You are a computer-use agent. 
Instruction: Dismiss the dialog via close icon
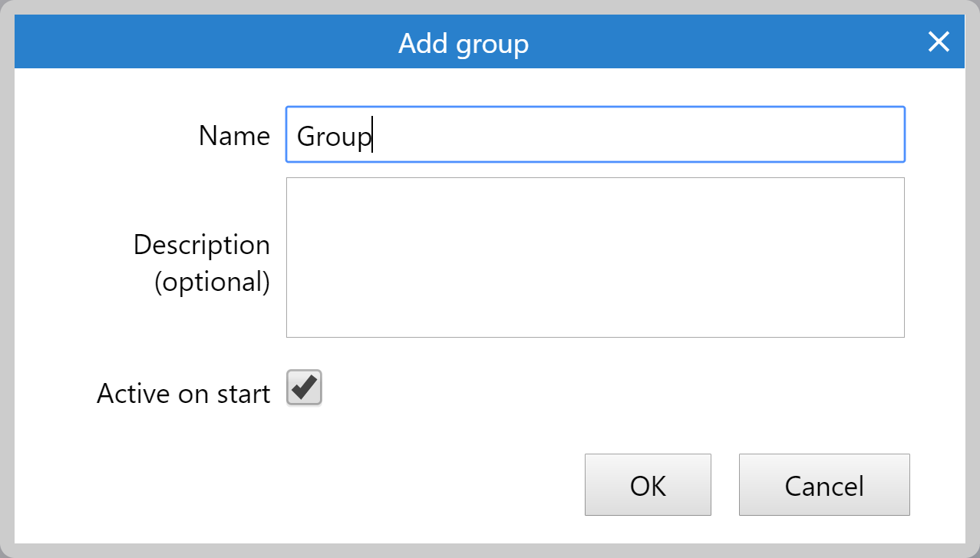(x=938, y=42)
